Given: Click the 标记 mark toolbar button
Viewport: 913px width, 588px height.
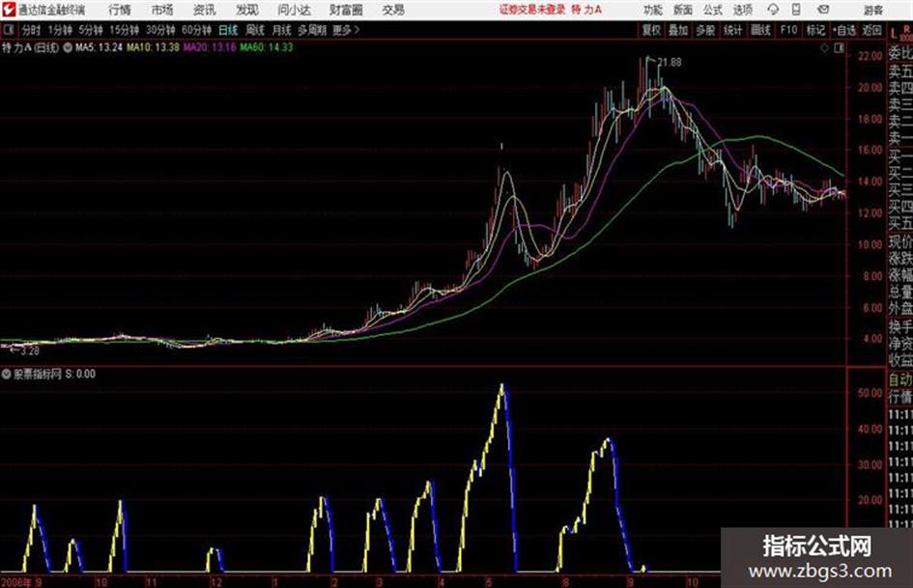Looking at the screenshot, I should pos(815,30).
